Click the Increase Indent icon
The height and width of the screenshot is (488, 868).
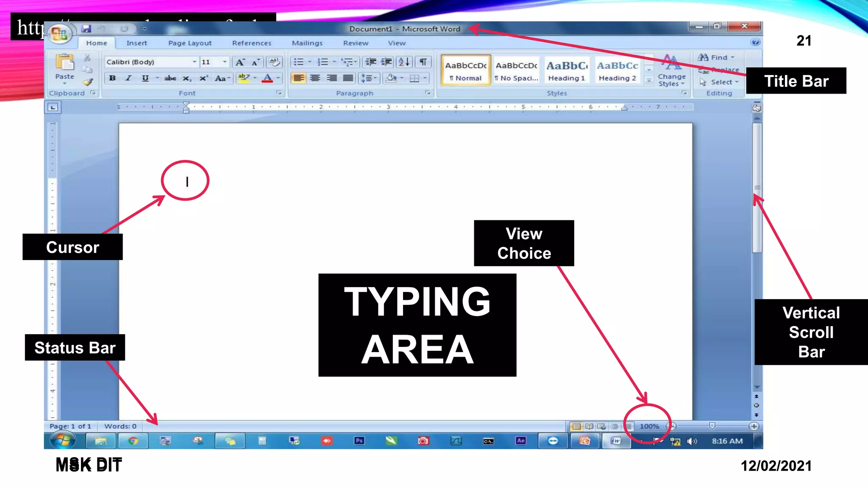click(x=387, y=62)
